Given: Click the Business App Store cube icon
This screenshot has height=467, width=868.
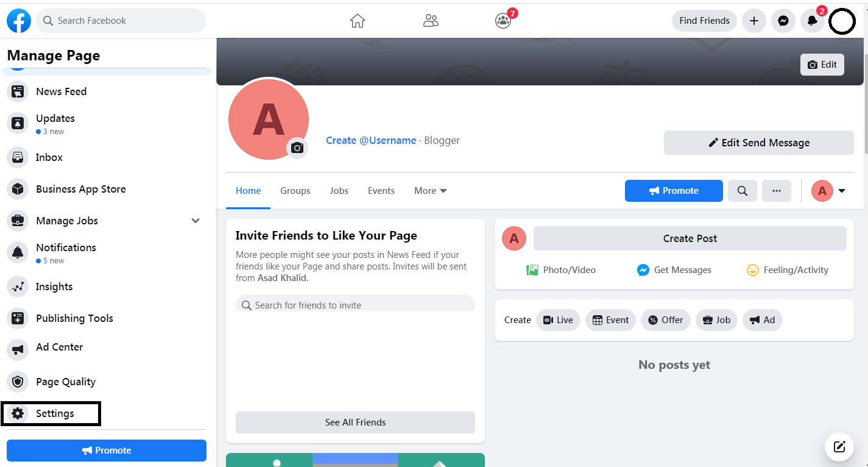Looking at the screenshot, I should tap(18, 189).
